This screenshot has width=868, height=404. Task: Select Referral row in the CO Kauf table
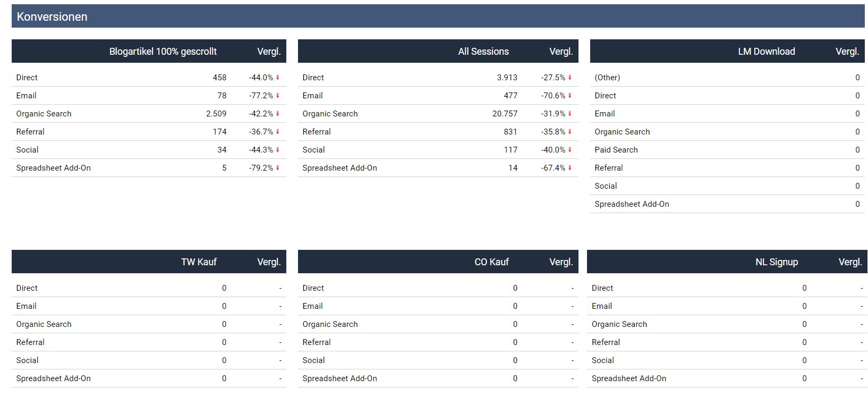pyautogui.click(x=317, y=342)
